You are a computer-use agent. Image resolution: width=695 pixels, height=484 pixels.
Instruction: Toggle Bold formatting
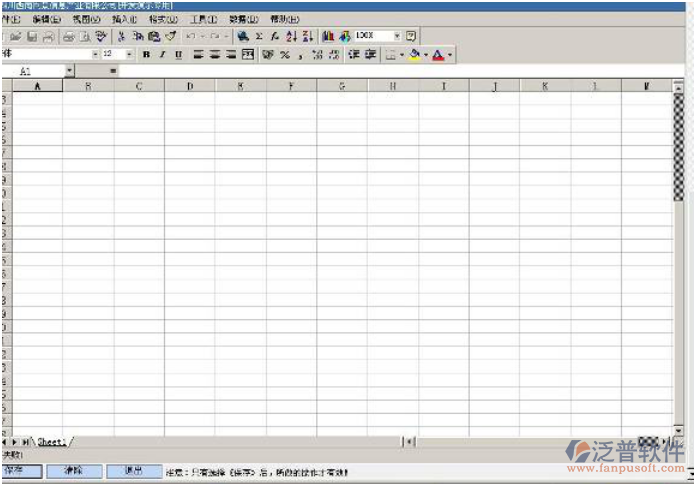pyautogui.click(x=146, y=55)
